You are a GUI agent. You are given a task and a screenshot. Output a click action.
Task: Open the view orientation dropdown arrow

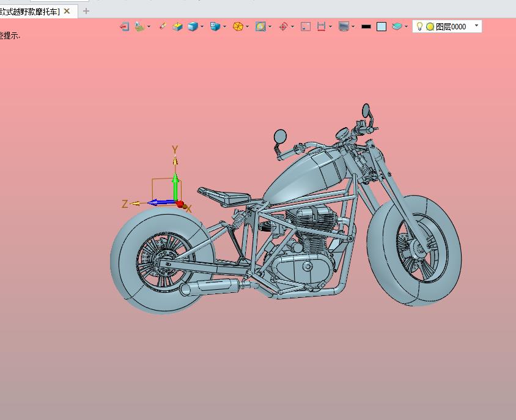(x=224, y=27)
